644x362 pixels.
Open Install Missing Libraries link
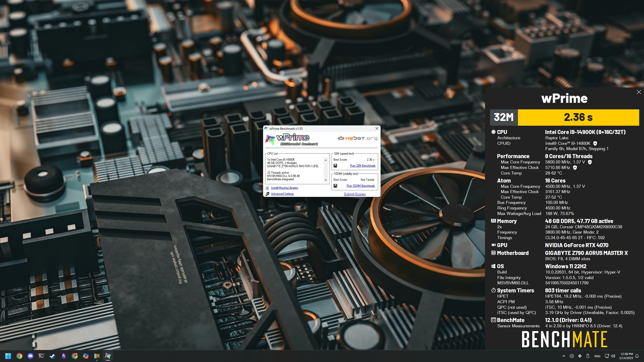point(285,188)
